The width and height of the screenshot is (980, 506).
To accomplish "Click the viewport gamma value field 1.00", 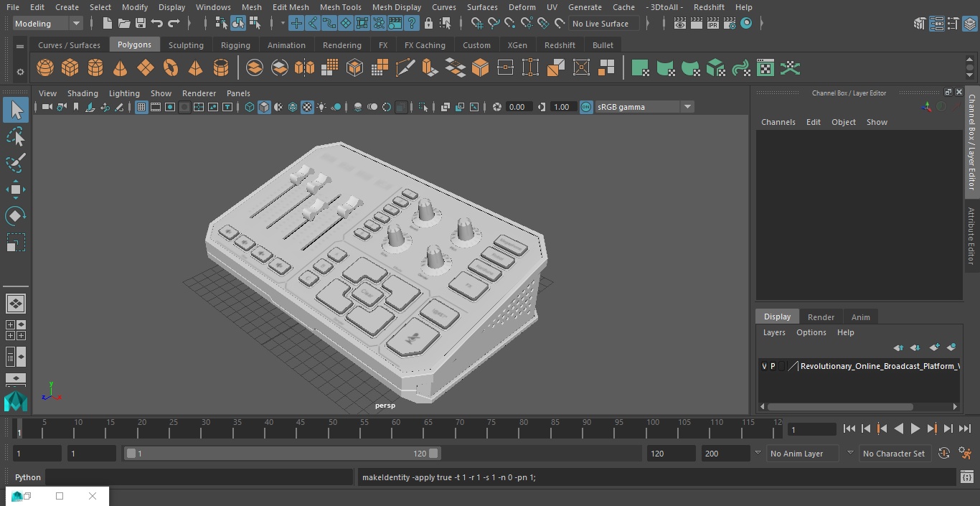I will pos(562,107).
